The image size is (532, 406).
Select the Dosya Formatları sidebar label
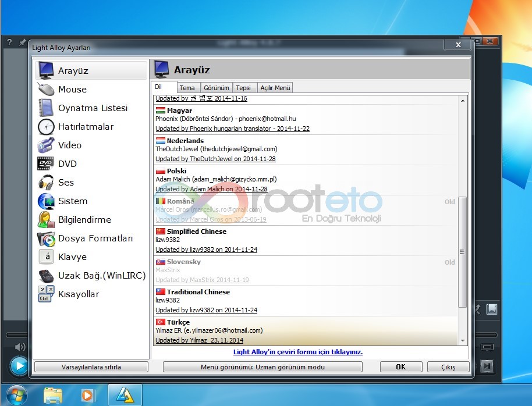click(95, 238)
